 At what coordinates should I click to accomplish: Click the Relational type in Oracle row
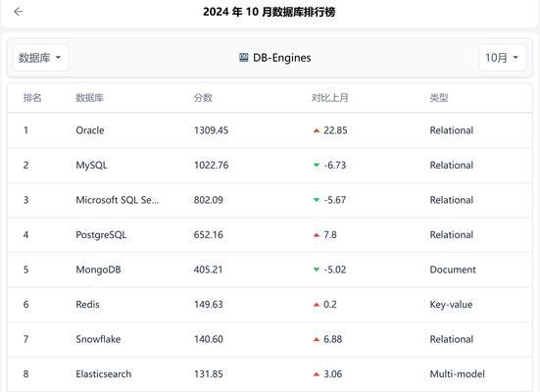tap(452, 130)
